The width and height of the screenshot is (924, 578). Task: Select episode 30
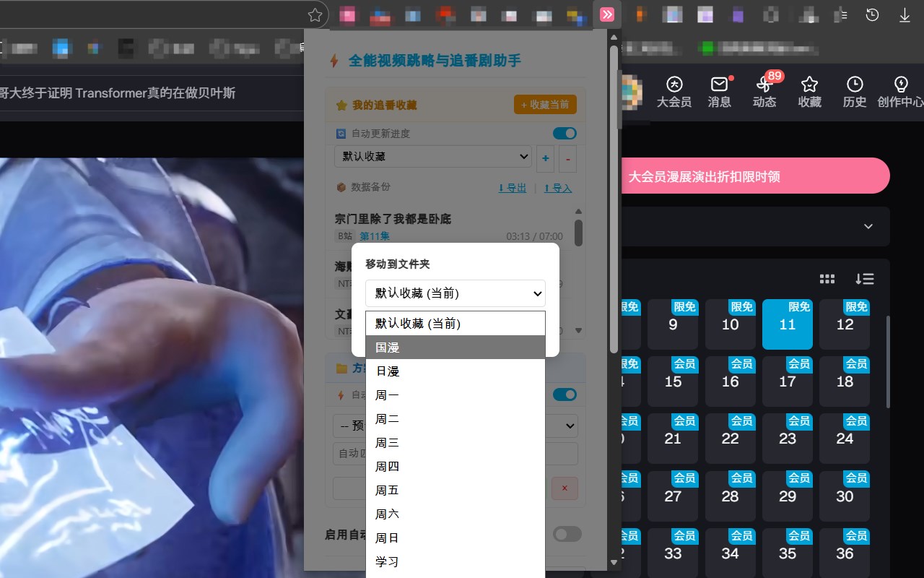(x=845, y=496)
